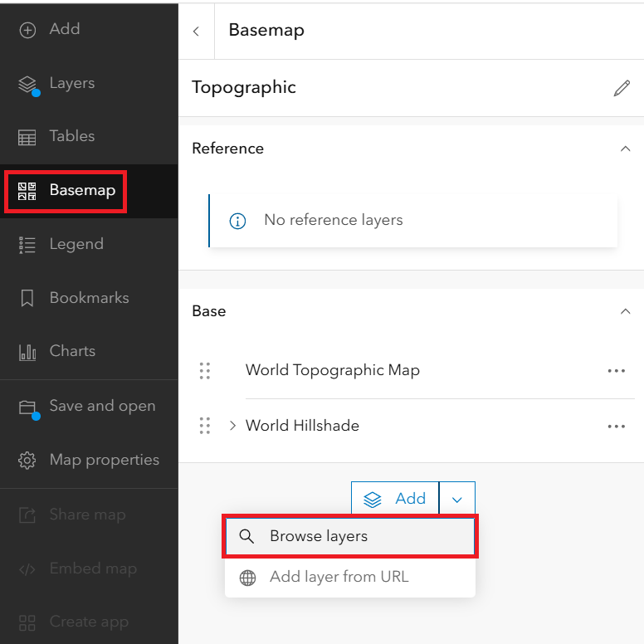Show the Legend list icon
644x644 pixels.
(x=27, y=245)
